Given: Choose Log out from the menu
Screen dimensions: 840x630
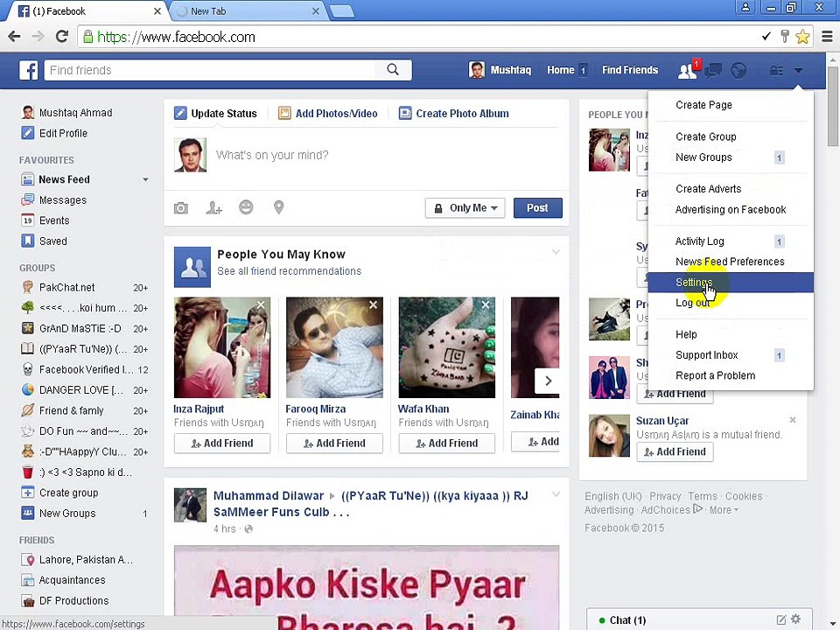Looking at the screenshot, I should tap(731, 303).
